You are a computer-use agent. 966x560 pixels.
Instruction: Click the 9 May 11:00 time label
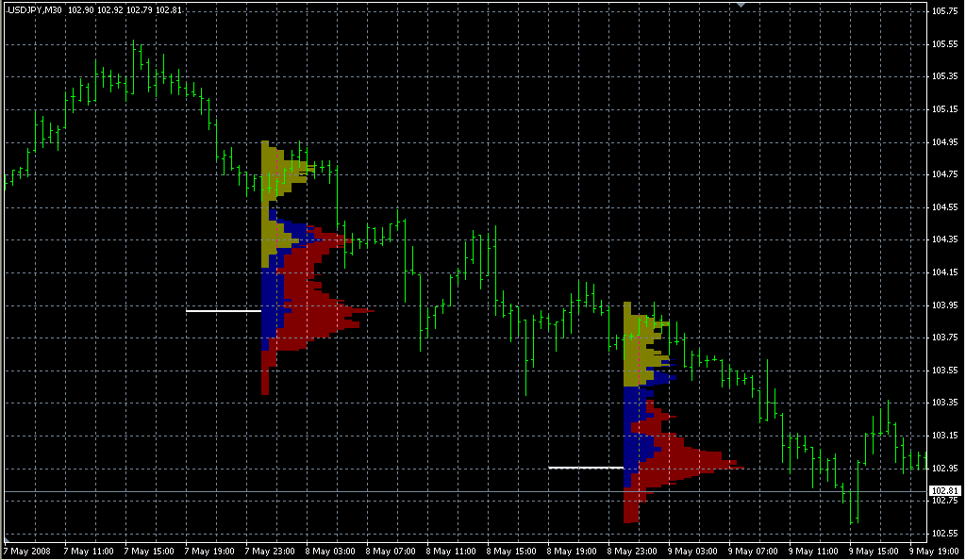click(813, 551)
